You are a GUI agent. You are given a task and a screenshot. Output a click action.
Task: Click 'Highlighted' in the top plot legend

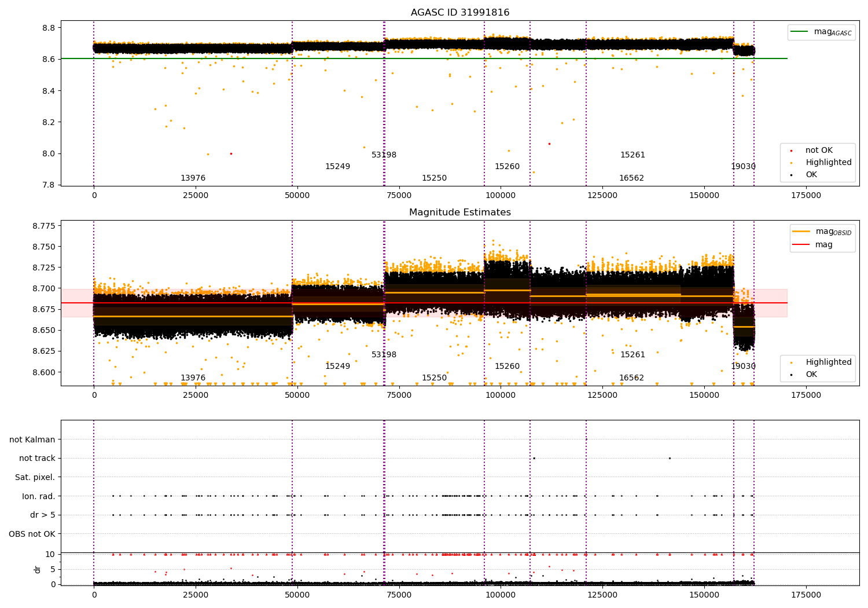pyautogui.click(x=829, y=163)
